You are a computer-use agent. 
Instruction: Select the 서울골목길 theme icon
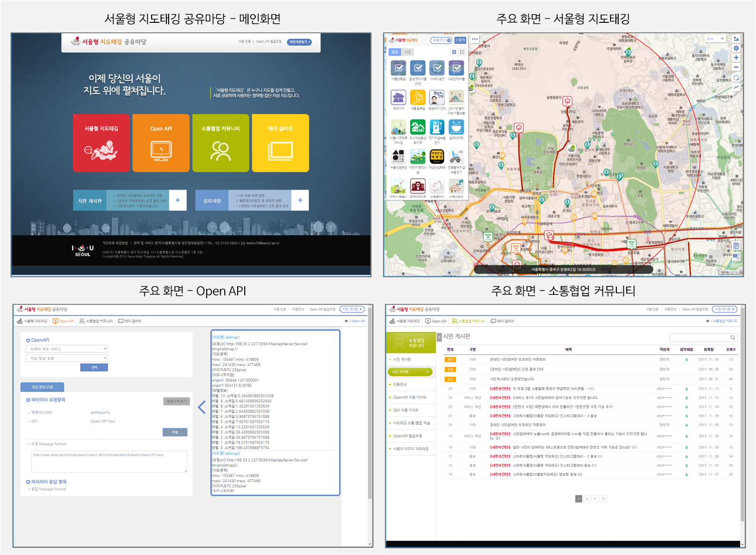pos(418,97)
